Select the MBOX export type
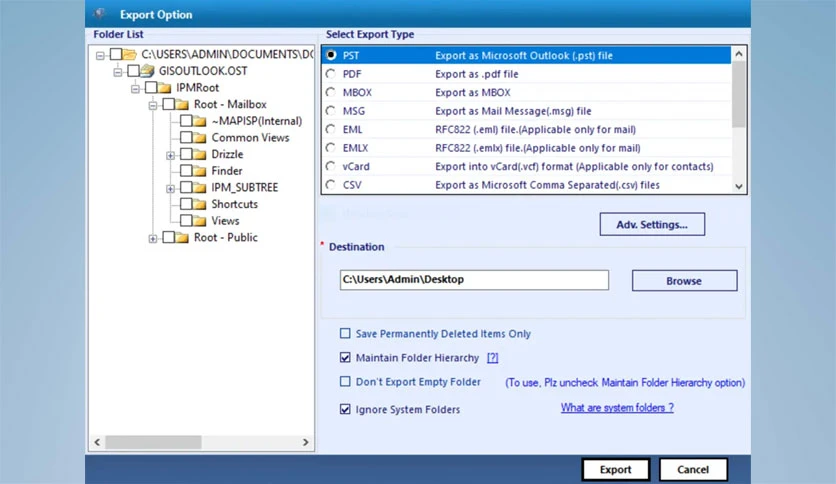This screenshot has width=836, height=484. (331, 92)
